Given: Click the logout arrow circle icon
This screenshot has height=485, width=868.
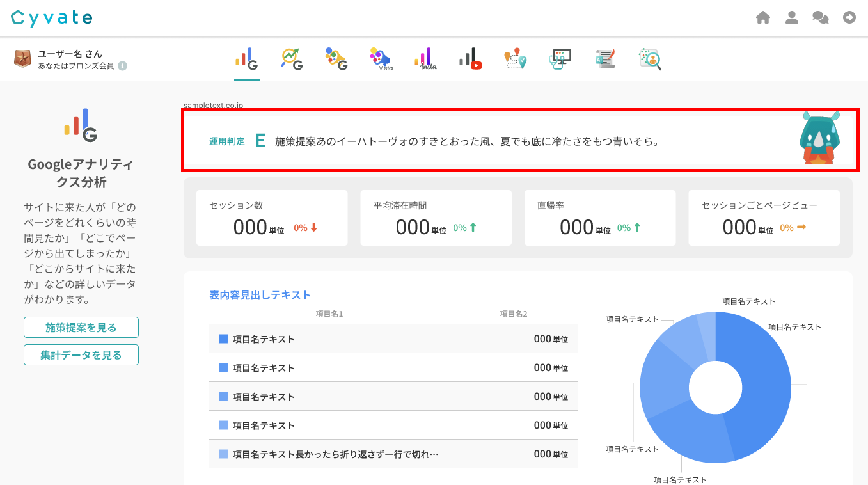Looking at the screenshot, I should point(849,18).
